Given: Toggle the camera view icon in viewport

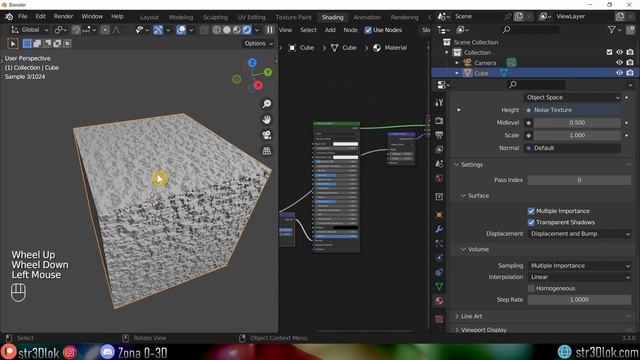Looking at the screenshot, I should (x=267, y=135).
